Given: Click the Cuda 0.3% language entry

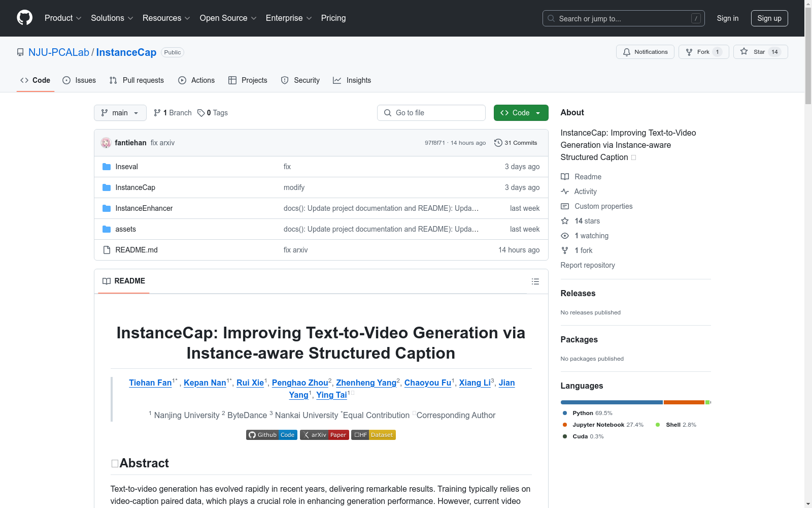Looking at the screenshot, I should click(x=583, y=436).
